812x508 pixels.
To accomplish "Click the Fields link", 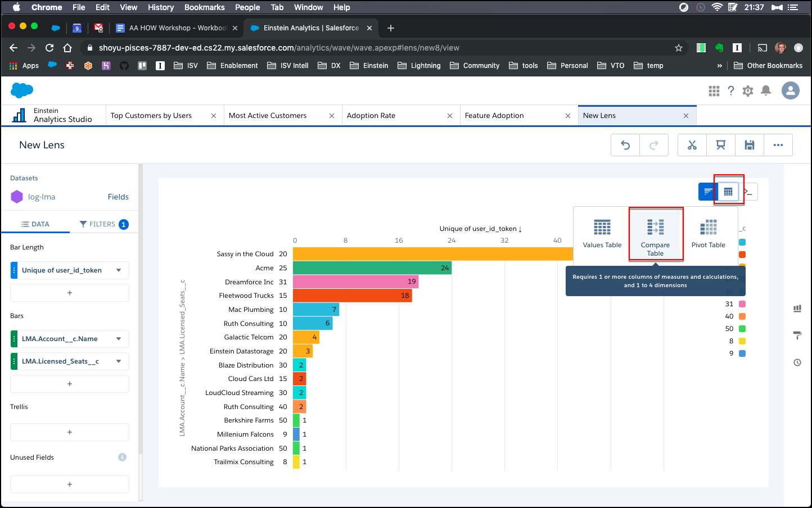I will (118, 197).
